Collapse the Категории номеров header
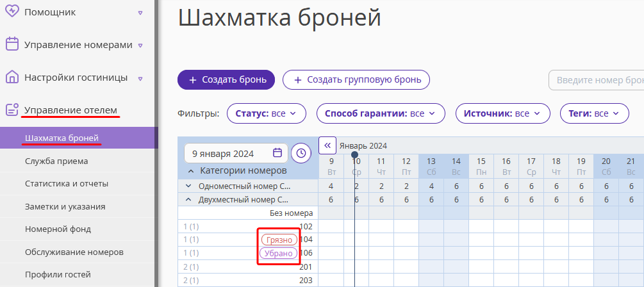The height and width of the screenshot is (287, 644). [x=191, y=171]
